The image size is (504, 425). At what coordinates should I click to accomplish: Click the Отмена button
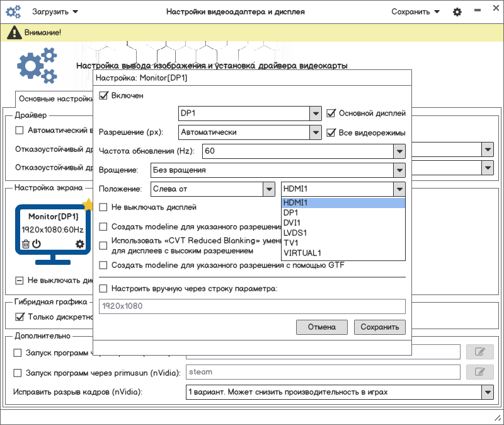tap(322, 327)
